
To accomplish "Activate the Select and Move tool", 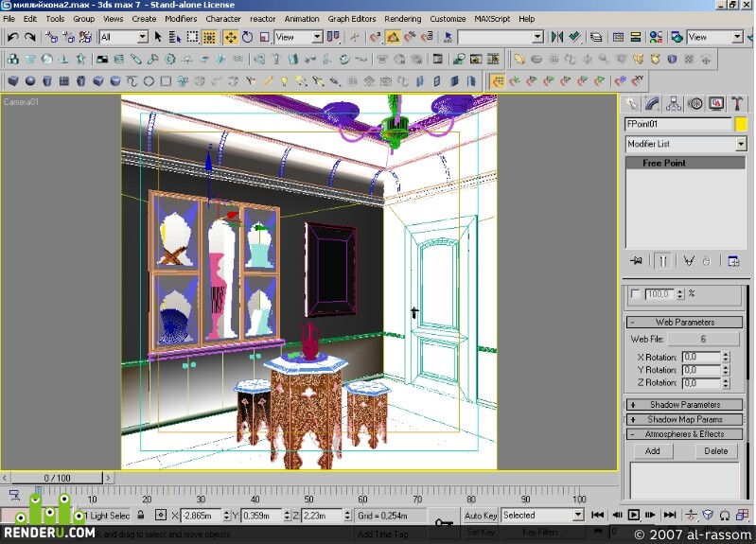I will click(231, 37).
